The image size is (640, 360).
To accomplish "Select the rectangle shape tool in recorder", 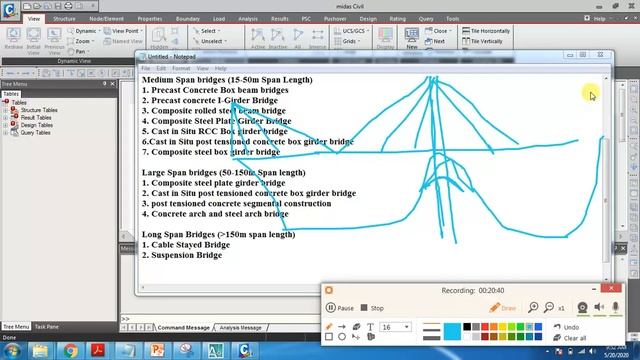I will coord(329,337).
